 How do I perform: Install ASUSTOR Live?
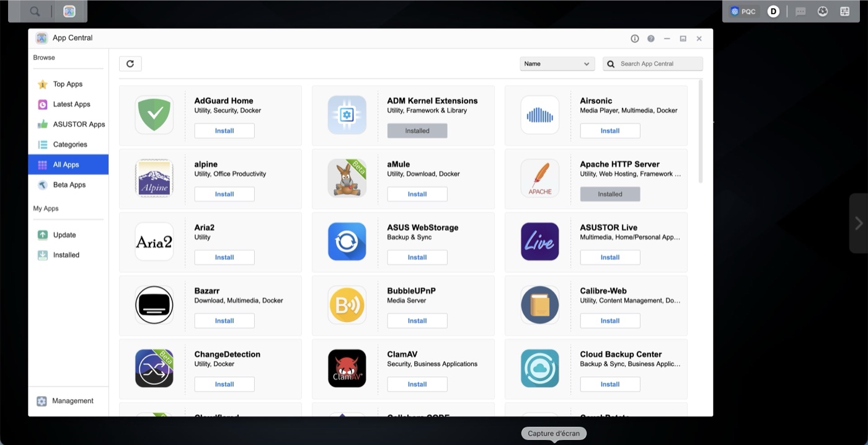pos(610,258)
